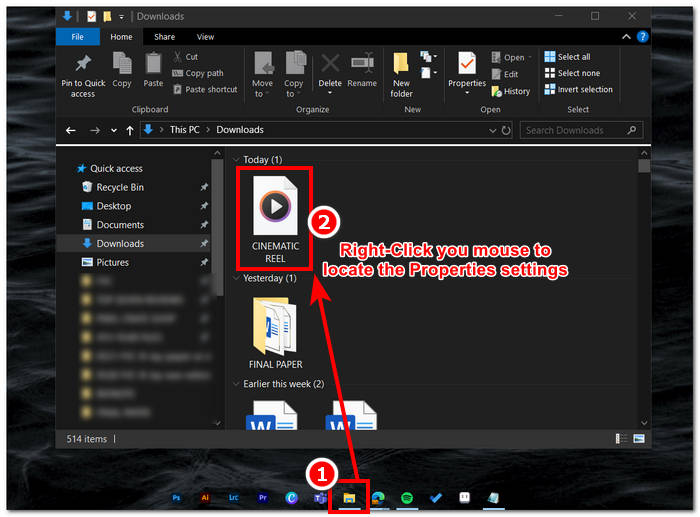
Task: Open Documents in the sidebar
Action: click(120, 225)
